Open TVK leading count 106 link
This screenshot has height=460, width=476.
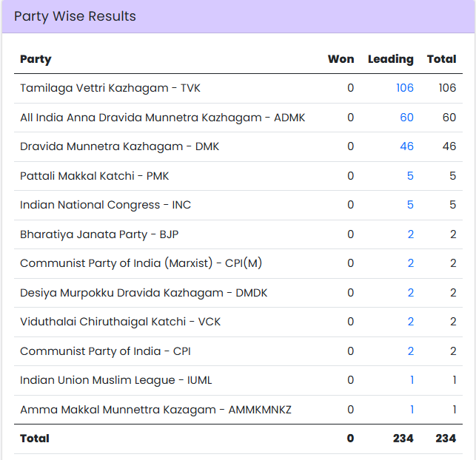pyautogui.click(x=405, y=88)
